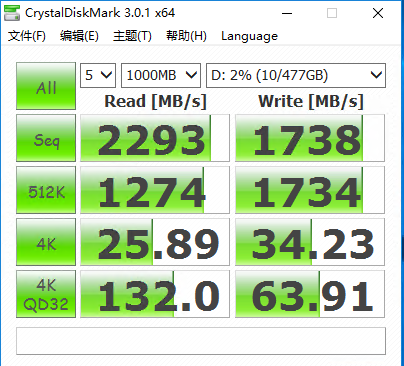Run all benchmarks with All button
404x366 pixels.
[x=46, y=86]
